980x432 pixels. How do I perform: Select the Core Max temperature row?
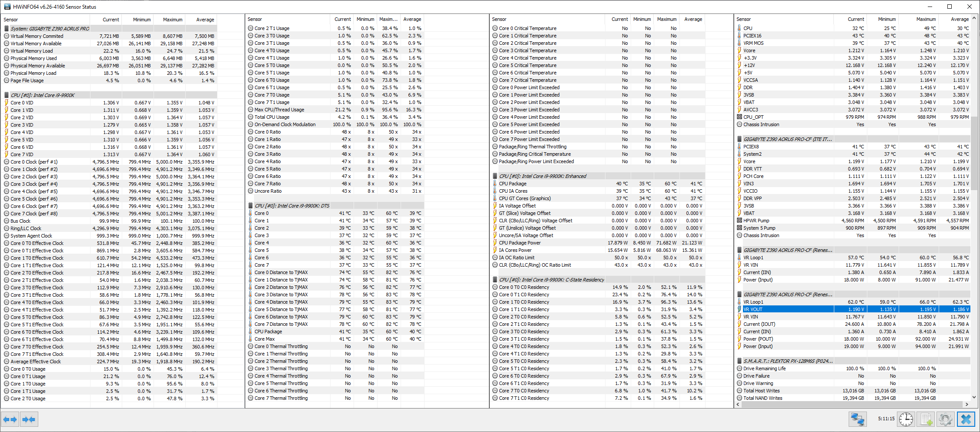pos(335,339)
